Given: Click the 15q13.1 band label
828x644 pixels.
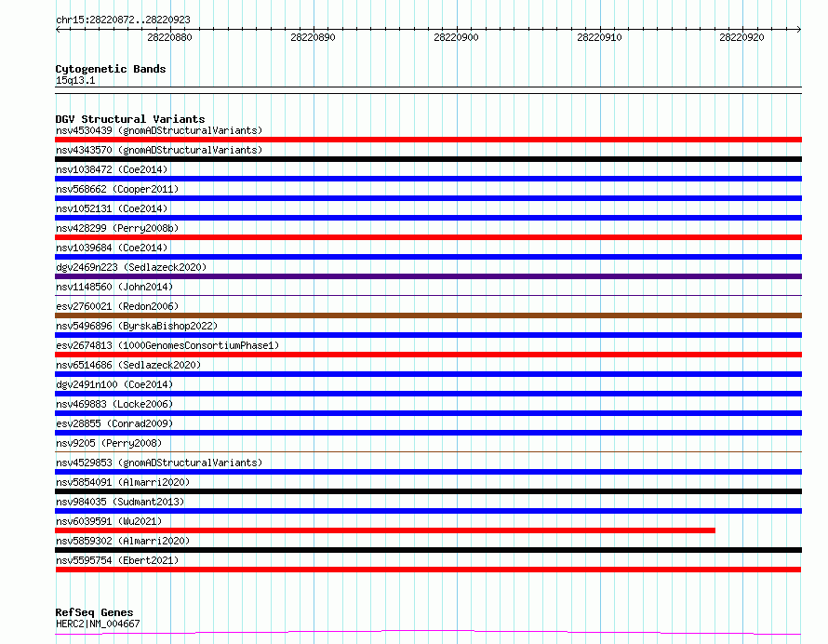Looking at the screenshot, I should [x=75, y=80].
